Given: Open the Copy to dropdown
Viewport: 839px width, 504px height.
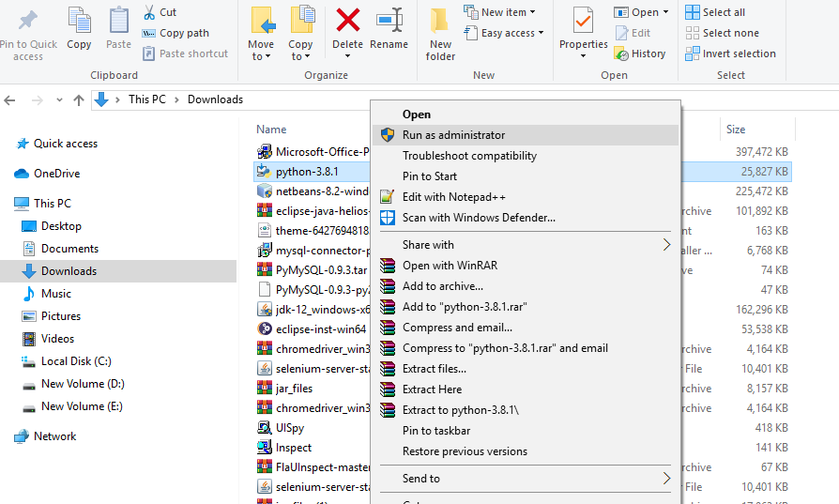Looking at the screenshot, I should pos(300,50).
